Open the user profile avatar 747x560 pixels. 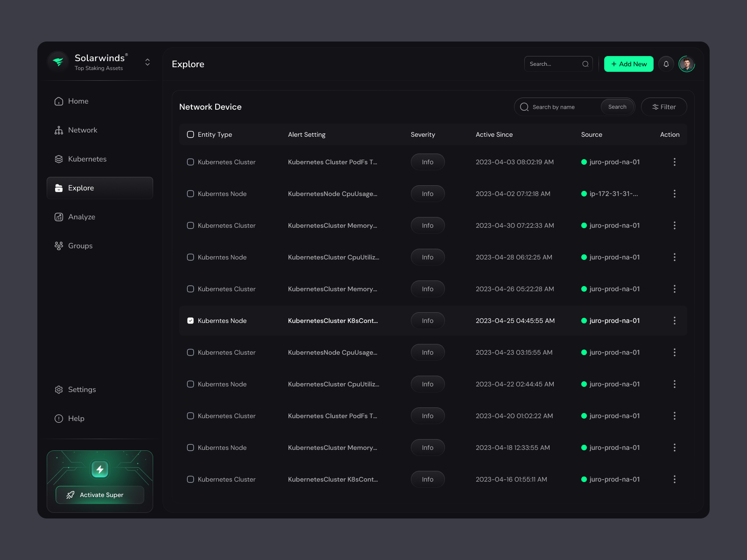point(687,64)
